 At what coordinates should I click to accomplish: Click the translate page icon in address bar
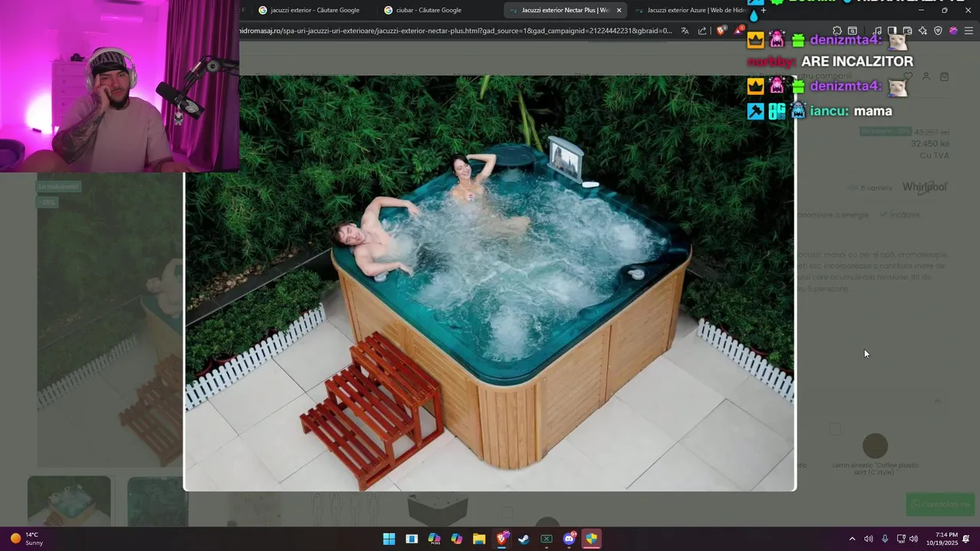684,31
